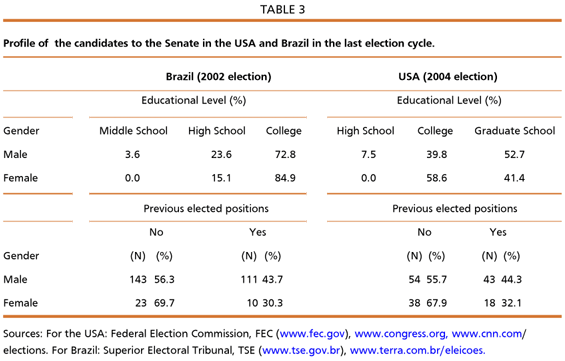This screenshot has width=565, height=361.
Task: Click the 58.6 USA female college value
Action: pyautogui.click(x=436, y=178)
